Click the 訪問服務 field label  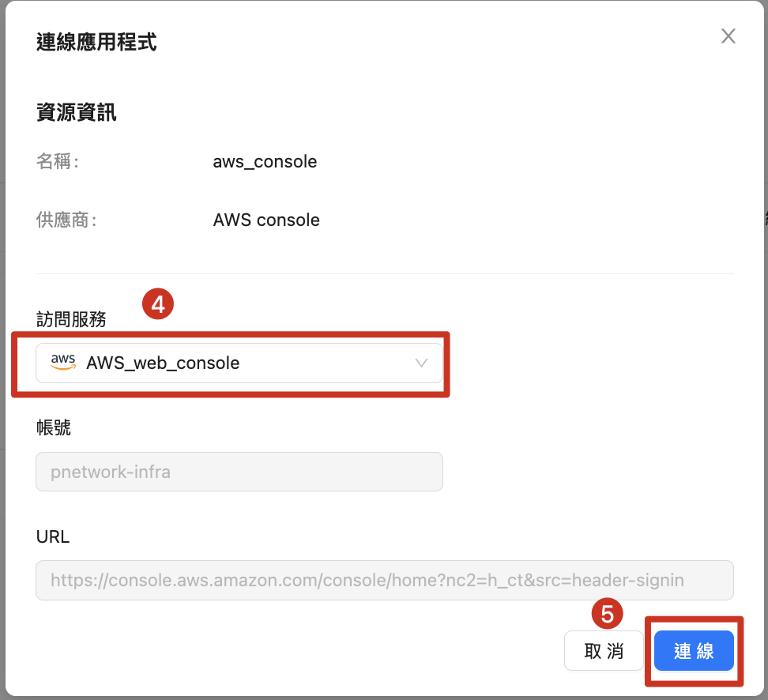coord(71,318)
